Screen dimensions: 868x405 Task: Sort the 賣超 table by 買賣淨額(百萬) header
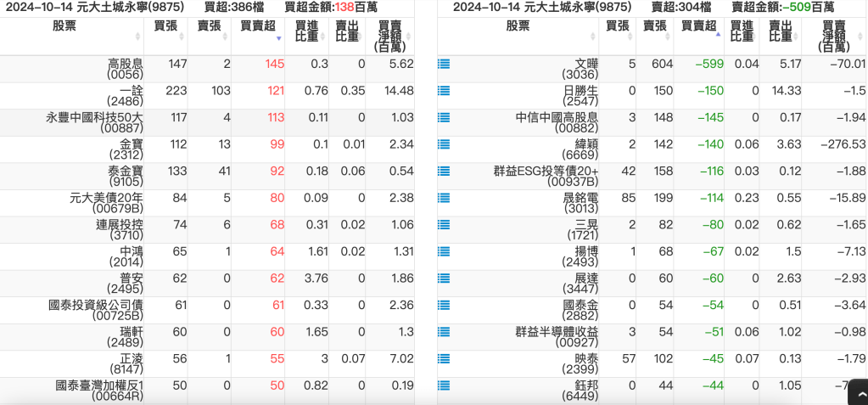(839, 36)
